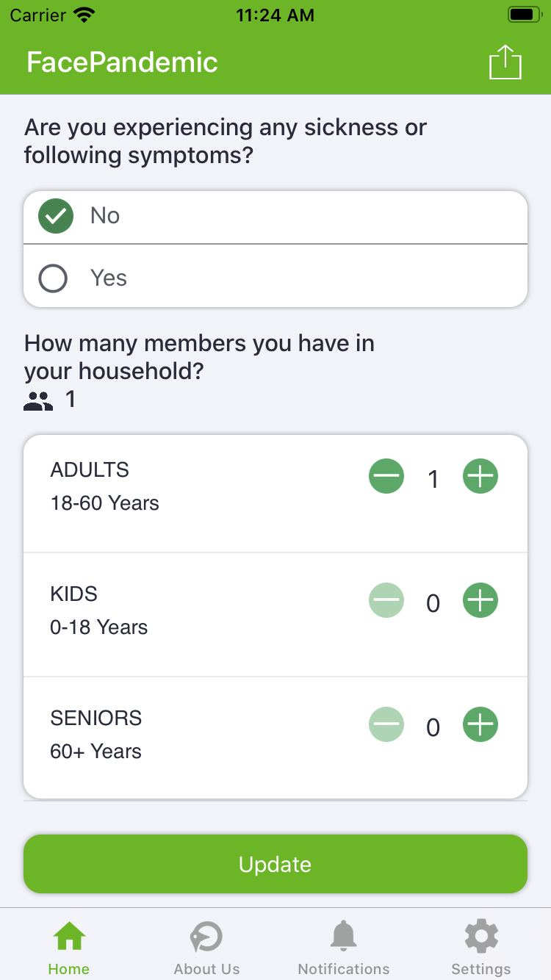Select the "No" symptoms option
Screen dimensions: 551x980
point(56,216)
